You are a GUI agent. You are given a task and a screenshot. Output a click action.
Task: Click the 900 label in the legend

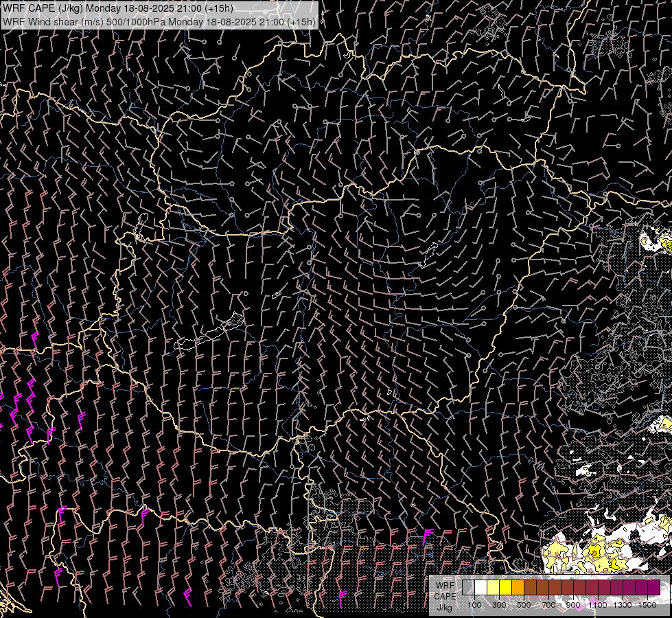(x=573, y=605)
